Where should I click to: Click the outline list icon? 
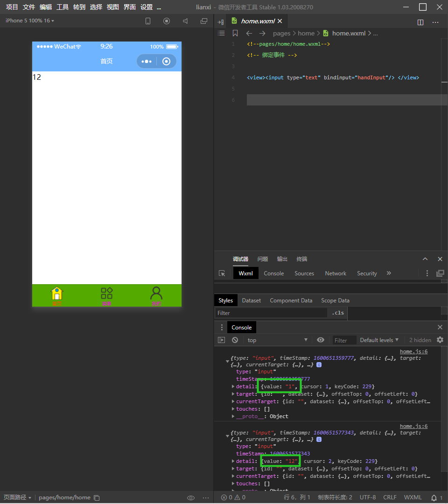coord(221,33)
